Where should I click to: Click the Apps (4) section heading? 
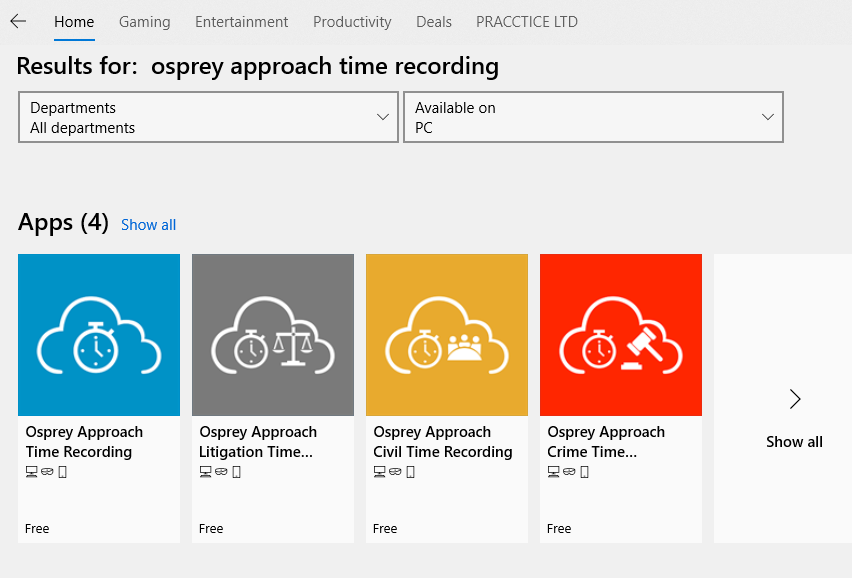(63, 223)
